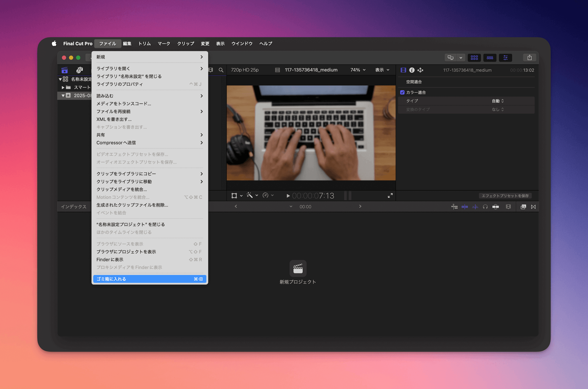Click the インデックス button
This screenshot has height=389, width=588.
pos(74,207)
